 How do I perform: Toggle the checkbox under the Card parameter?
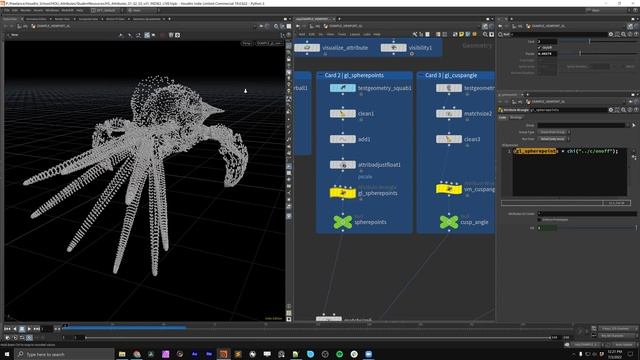540,47
